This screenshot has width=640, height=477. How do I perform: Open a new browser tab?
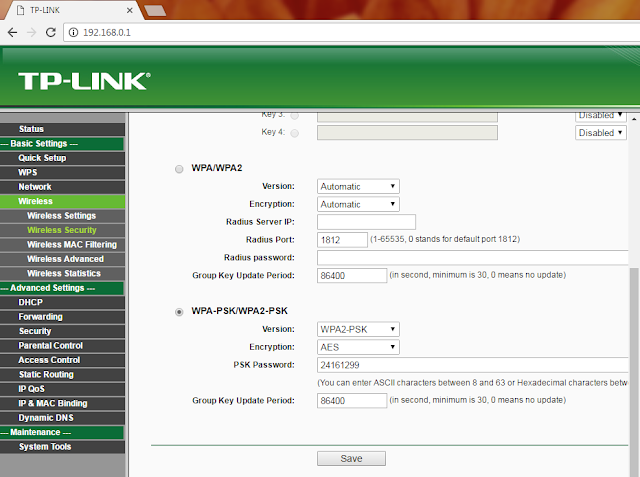tap(155, 11)
